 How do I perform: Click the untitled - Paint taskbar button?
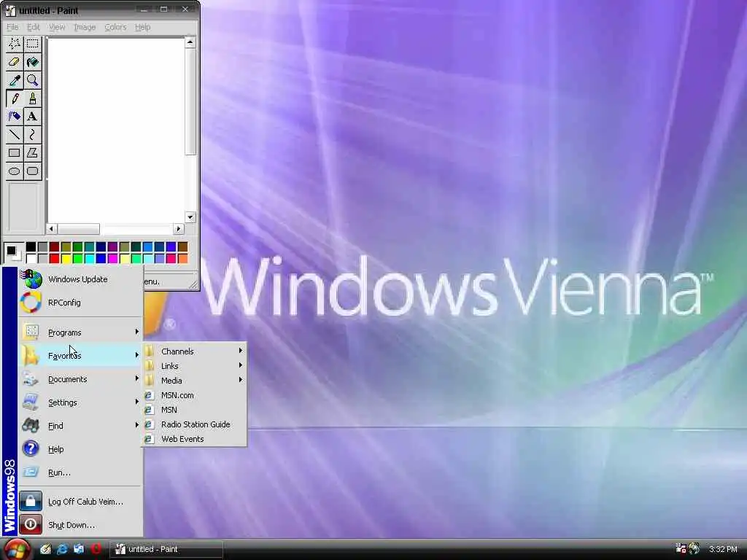(x=166, y=549)
